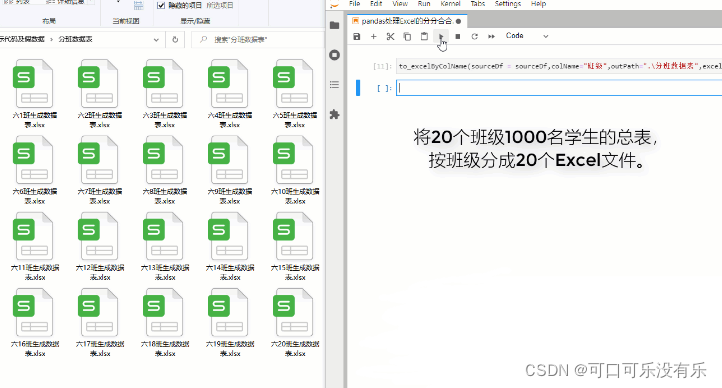Select file 六14班生成数据表.xlsx
This screenshot has width=722, height=388.
coord(229,247)
